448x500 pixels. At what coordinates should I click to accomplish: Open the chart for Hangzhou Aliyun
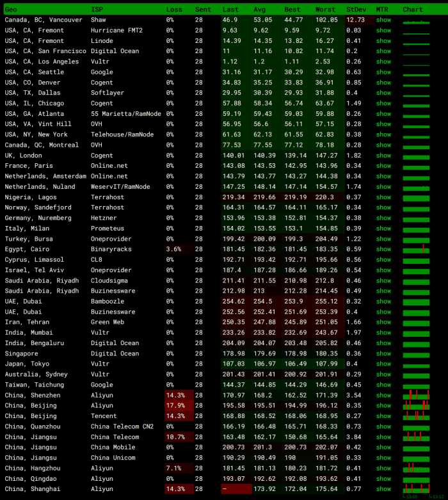coord(416,469)
